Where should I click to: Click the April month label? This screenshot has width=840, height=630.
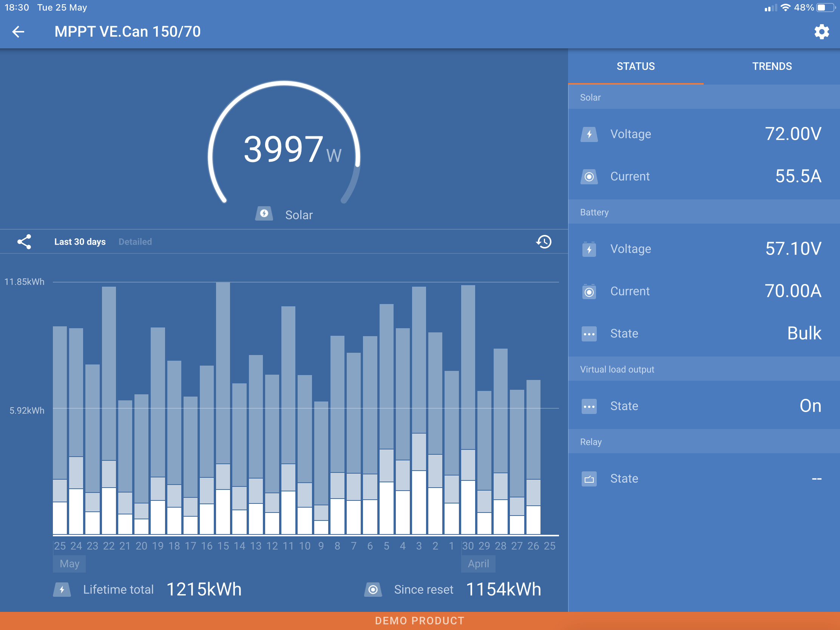(479, 564)
